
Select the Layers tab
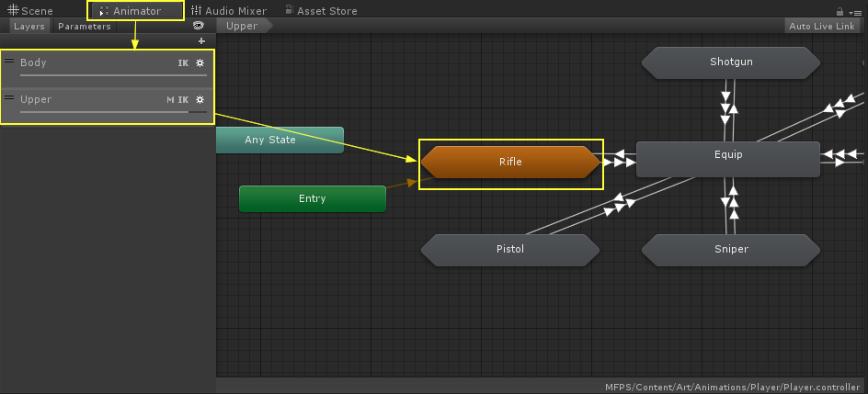pos(29,27)
